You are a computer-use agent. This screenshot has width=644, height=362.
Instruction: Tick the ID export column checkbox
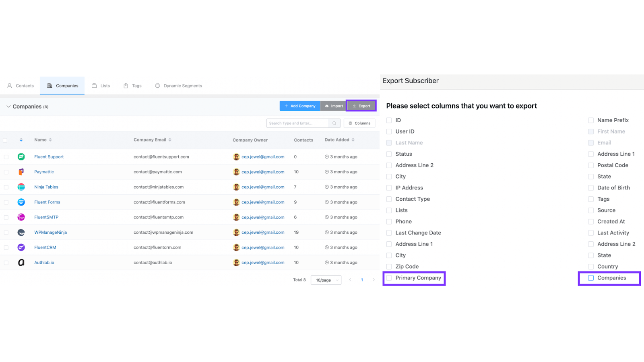[389, 120]
